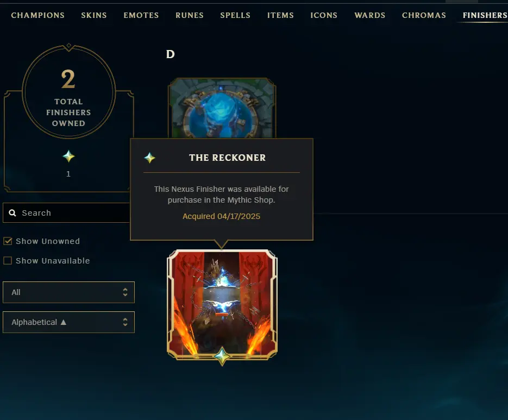Open the All filter dropdown
This screenshot has width=508, height=420.
68,292
